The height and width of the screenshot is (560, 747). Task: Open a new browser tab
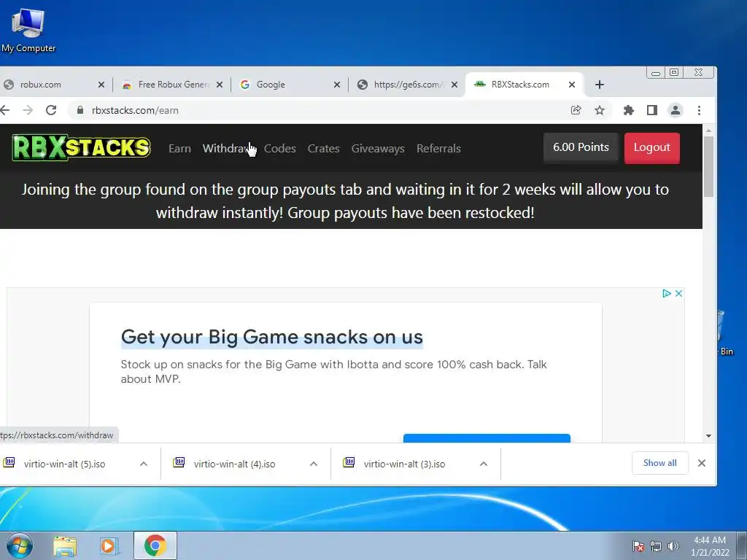600,85
